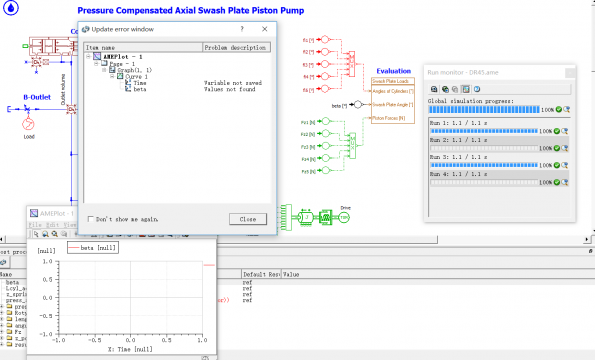
Task: Toggle the highlighted chart button in Run monitor toolbar
Action: tap(466, 89)
